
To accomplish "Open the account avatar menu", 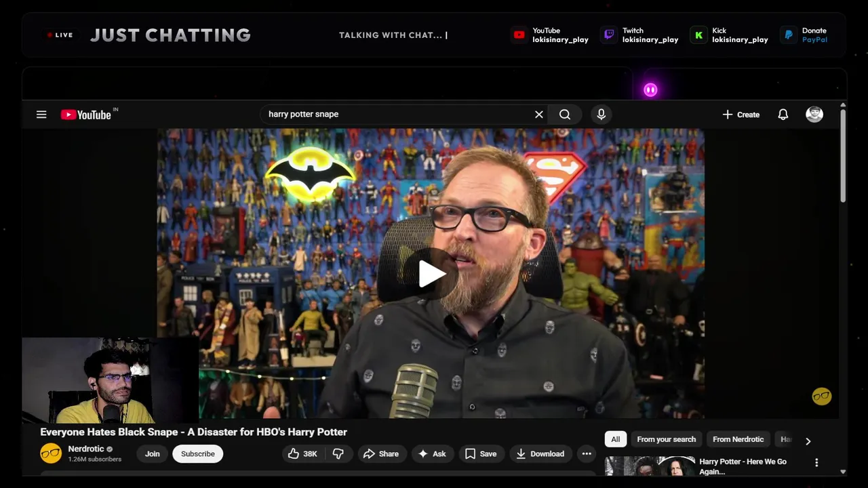I will pyautogui.click(x=814, y=115).
